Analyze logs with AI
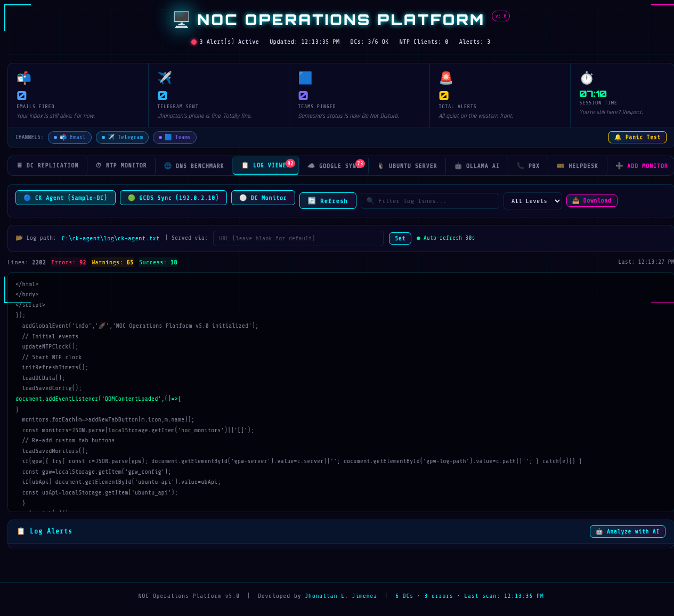This screenshot has height=616, width=674. pyautogui.click(x=628, y=531)
